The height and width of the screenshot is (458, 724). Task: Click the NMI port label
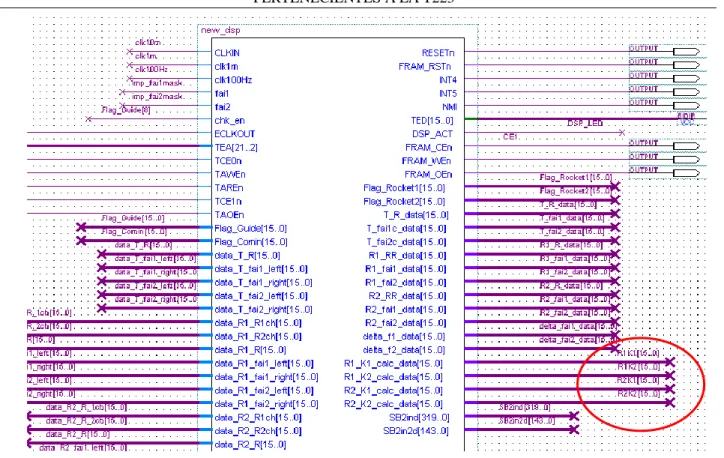(450, 107)
